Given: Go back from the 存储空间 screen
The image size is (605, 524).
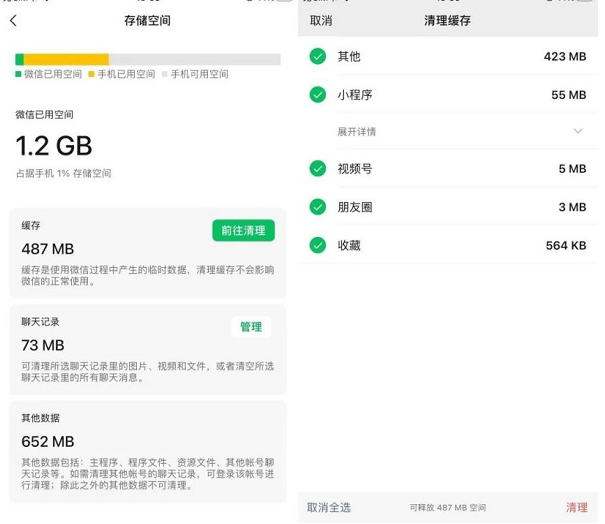Looking at the screenshot, I should 14,20.
